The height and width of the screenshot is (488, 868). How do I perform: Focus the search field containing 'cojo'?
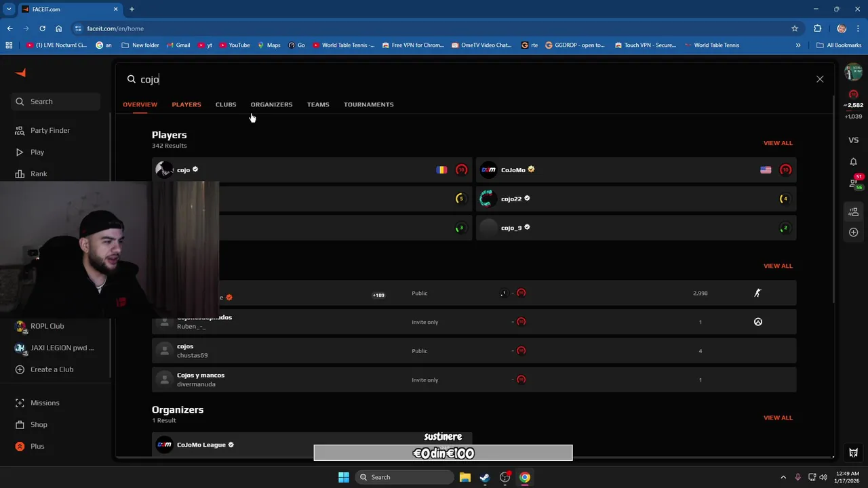pos(468,79)
